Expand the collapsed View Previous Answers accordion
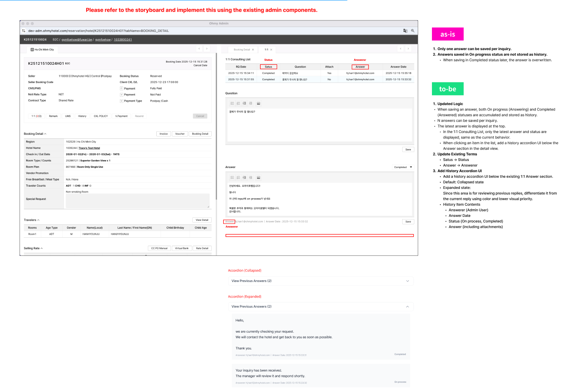 [x=320, y=281]
